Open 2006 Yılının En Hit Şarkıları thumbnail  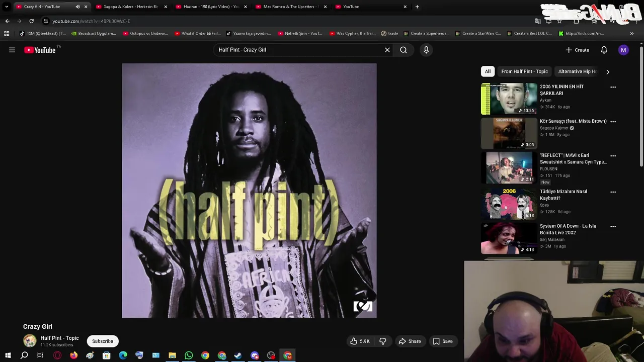pyautogui.click(x=509, y=99)
